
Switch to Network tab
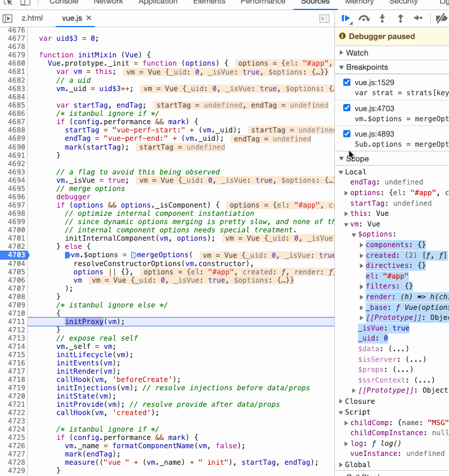pyautogui.click(x=108, y=2)
